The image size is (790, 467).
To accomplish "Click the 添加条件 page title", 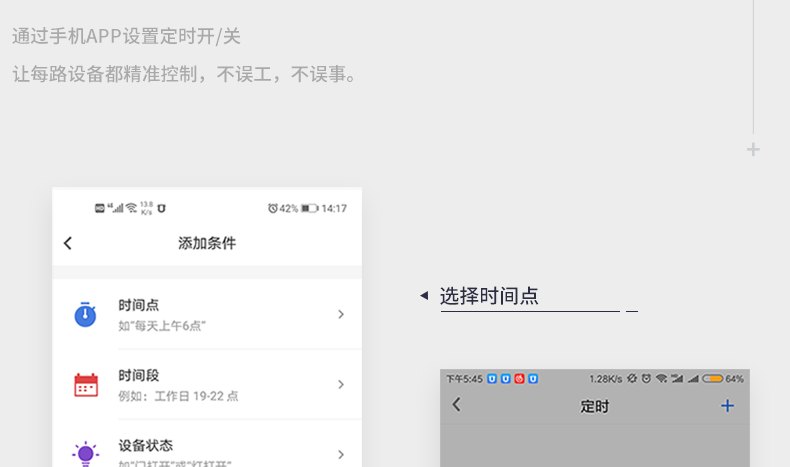I will coord(207,243).
